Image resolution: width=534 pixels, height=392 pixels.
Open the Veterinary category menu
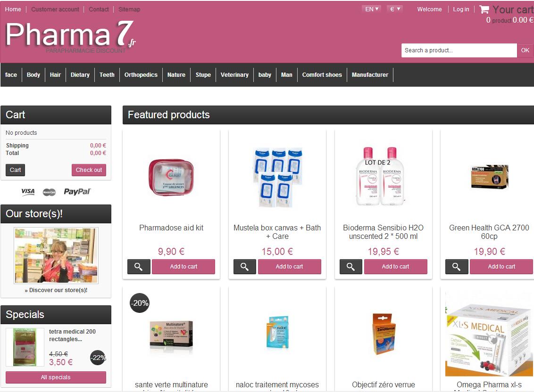234,75
